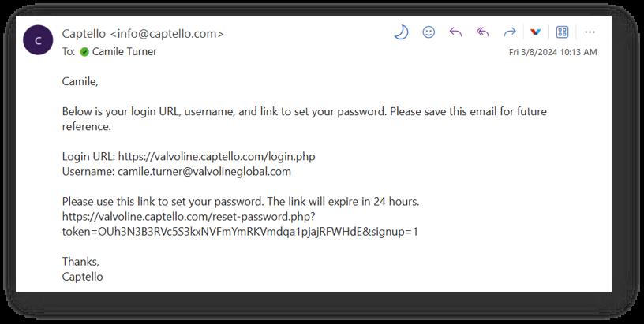Open the apps grid icon
Viewport: 644px width, 324px height.
(562, 32)
